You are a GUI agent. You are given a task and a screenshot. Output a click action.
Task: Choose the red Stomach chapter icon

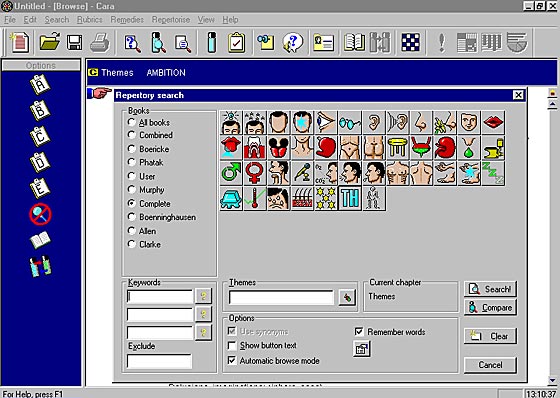[x=326, y=148]
